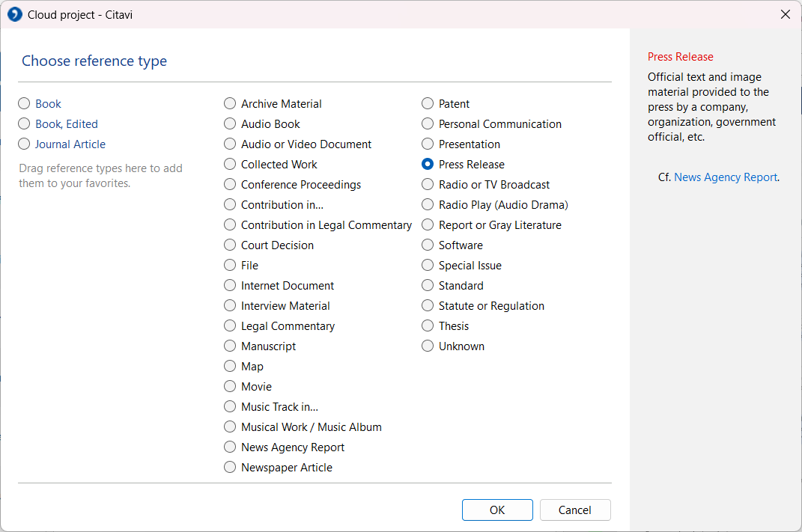The image size is (802, 532).
Task: Pick the Thesis reference type
Action: click(x=428, y=326)
